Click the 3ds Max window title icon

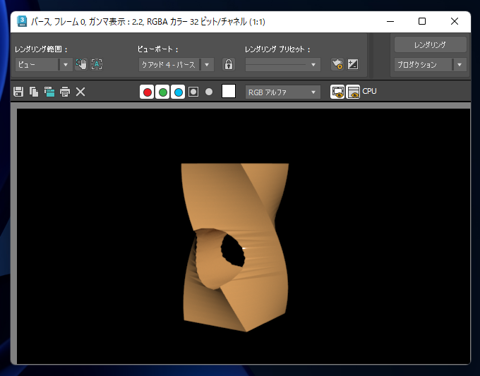click(x=22, y=21)
